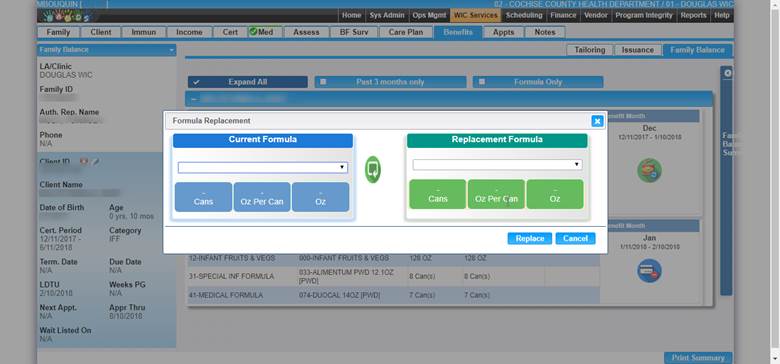This screenshot has height=364, width=780.
Task: Click the Dec benefit month date range
Action: click(x=649, y=137)
